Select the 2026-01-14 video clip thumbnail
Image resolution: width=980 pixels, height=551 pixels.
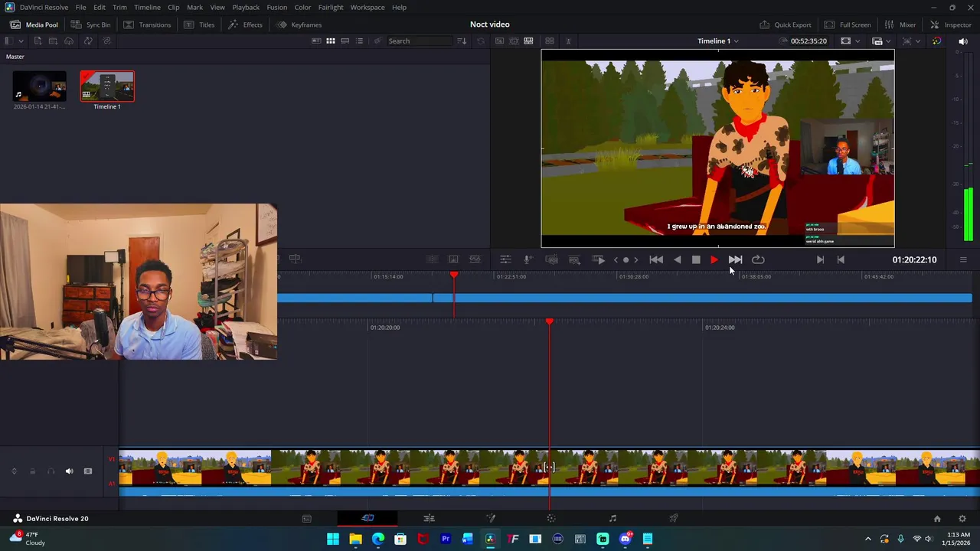pyautogui.click(x=39, y=86)
